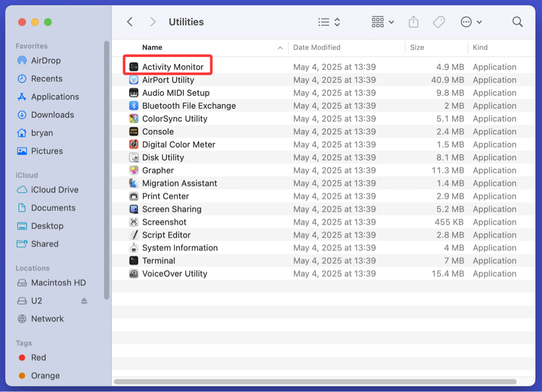Open the Screenshot application

163,222
